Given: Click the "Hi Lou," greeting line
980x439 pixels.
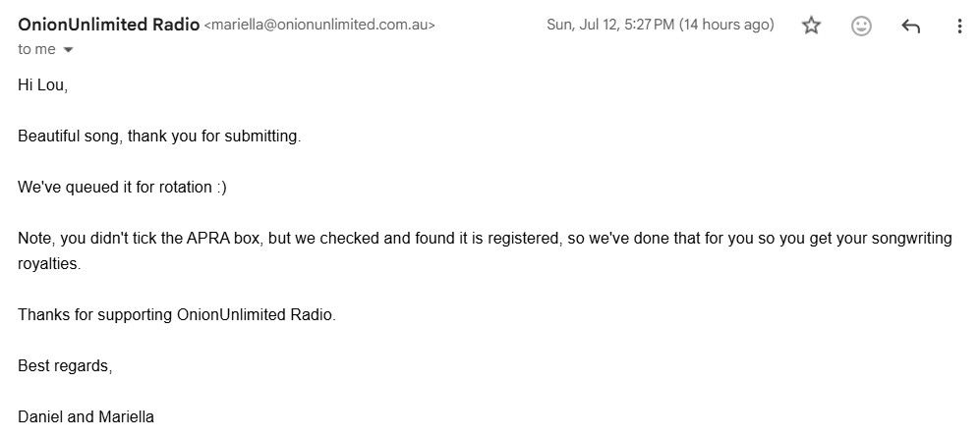Looking at the screenshot, I should [42, 85].
